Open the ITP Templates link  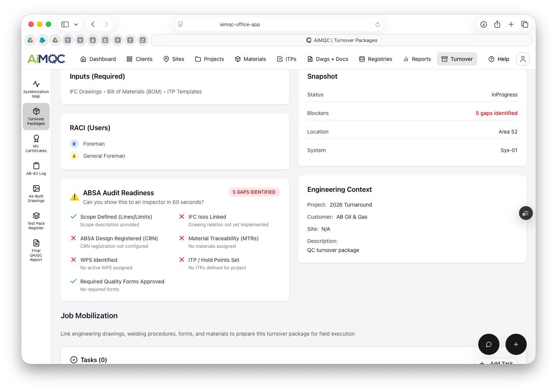[x=184, y=91]
